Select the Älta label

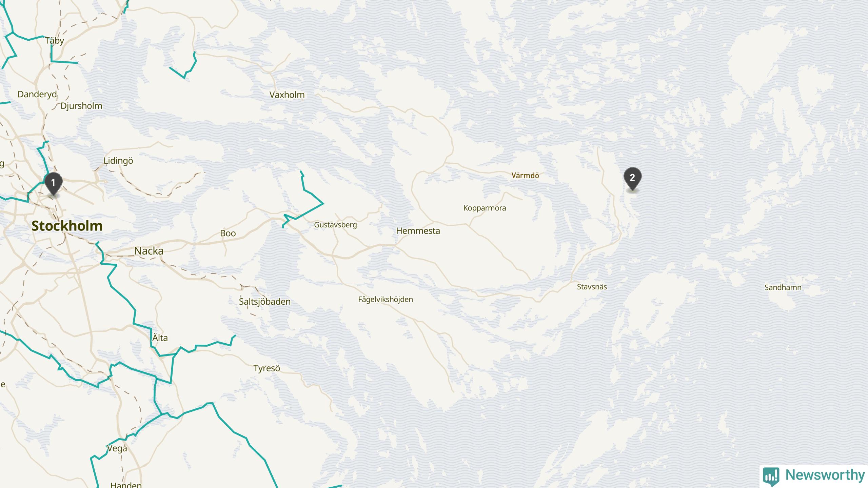[160, 338]
